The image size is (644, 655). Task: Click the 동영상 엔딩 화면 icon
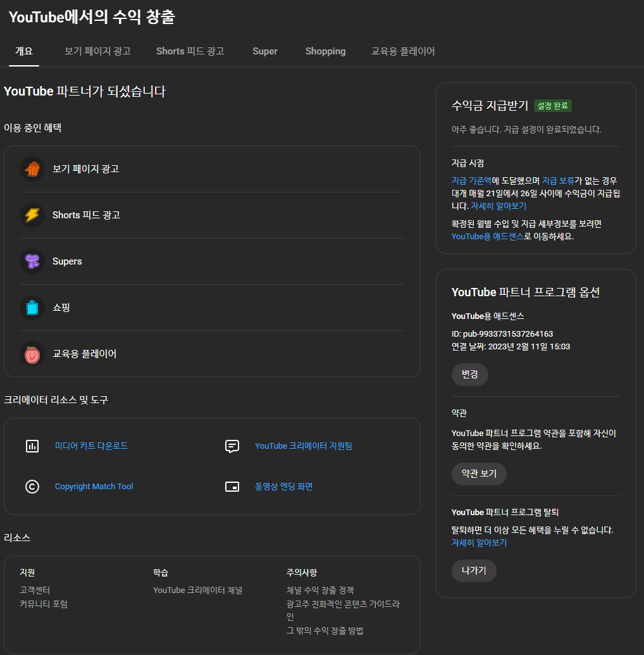(232, 487)
